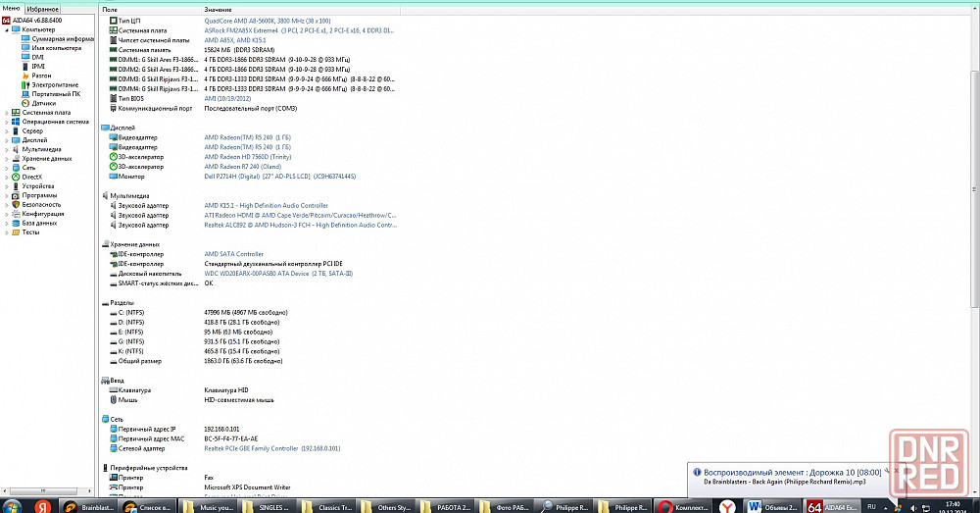Switch to the Избранное tab
The height and width of the screenshot is (513, 980).
click(x=42, y=10)
